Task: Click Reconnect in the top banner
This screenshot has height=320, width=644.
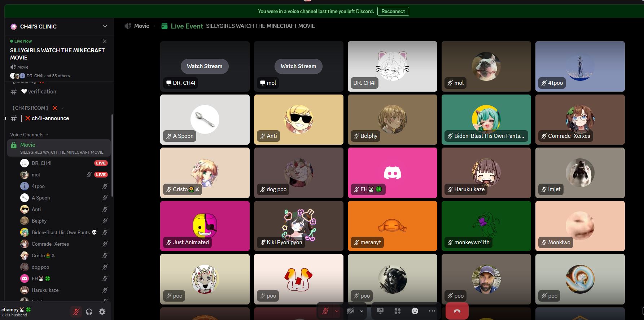Action: (x=393, y=11)
